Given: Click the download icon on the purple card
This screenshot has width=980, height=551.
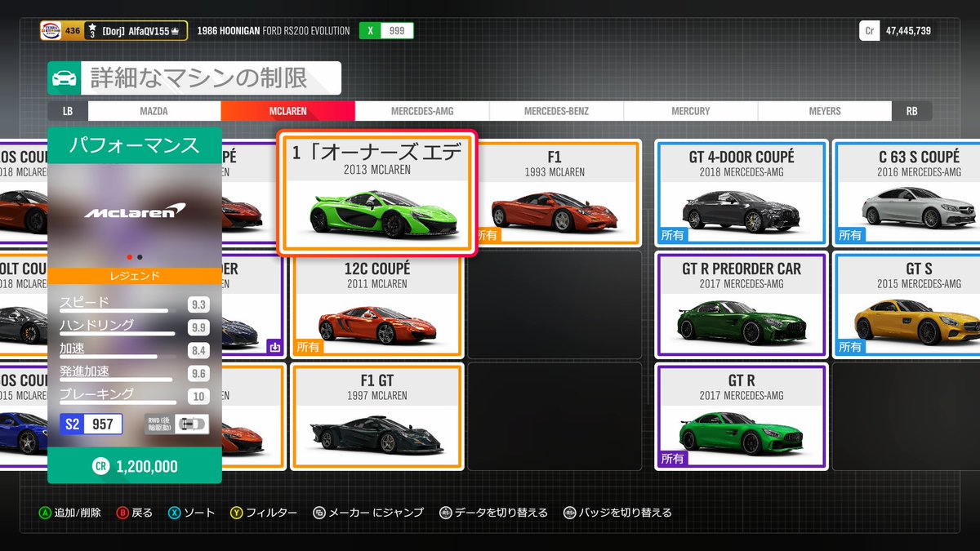Looking at the screenshot, I should [274, 347].
